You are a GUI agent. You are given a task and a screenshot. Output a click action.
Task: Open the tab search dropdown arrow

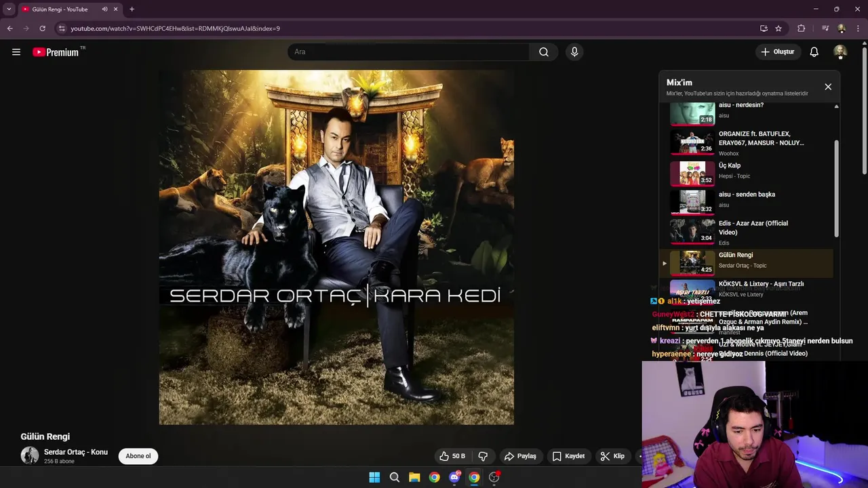9,9
